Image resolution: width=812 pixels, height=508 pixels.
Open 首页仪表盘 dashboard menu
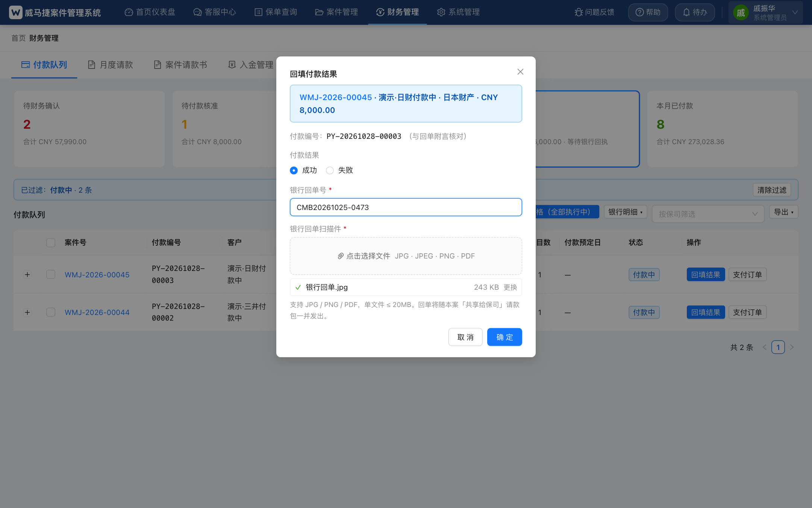150,12
